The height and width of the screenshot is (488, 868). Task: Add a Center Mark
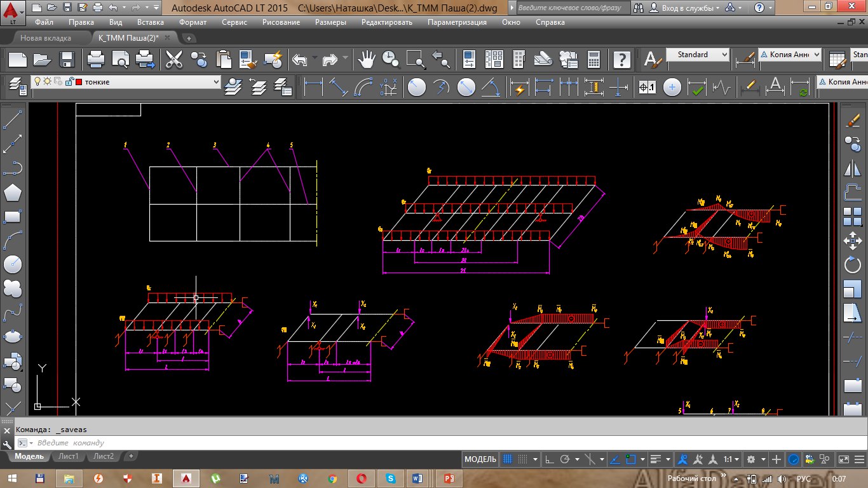pos(672,86)
